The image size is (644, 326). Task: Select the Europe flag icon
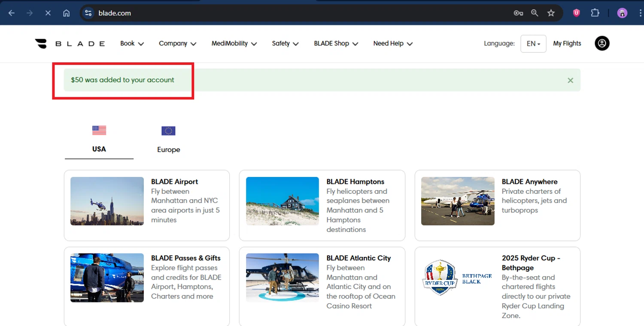tap(168, 131)
